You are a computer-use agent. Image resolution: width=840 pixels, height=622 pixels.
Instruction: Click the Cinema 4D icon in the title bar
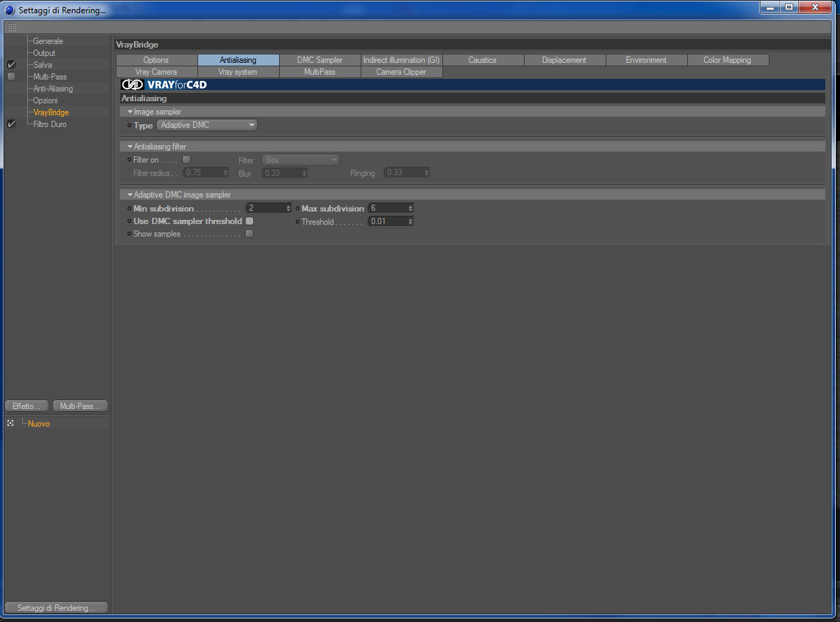click(x=10, y=10)
